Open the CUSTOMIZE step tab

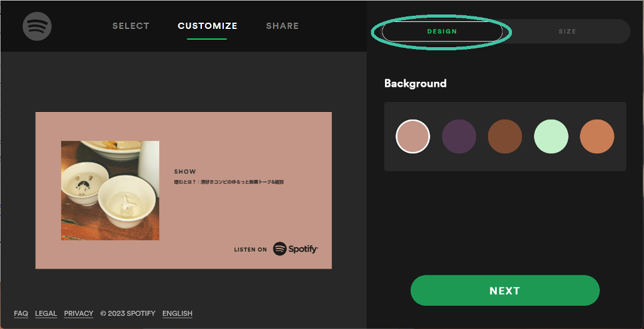coord(208,26)
